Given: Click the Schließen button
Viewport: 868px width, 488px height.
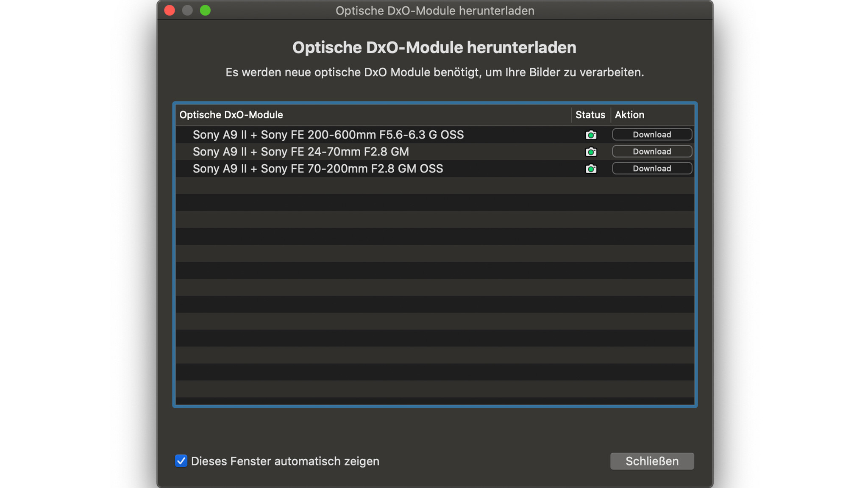Looking at the screenshot, I should pos(652,461).
